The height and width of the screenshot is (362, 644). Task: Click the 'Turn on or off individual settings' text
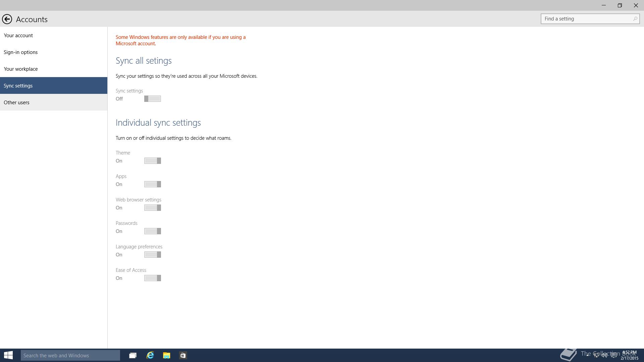[x=173, y=138]
